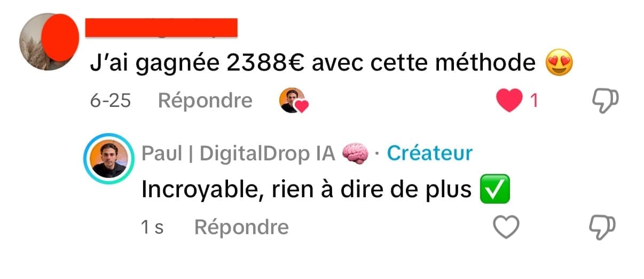Unlike the comment with the red heart
Viewport: 644px width, 279px height.
coord(509,100)
